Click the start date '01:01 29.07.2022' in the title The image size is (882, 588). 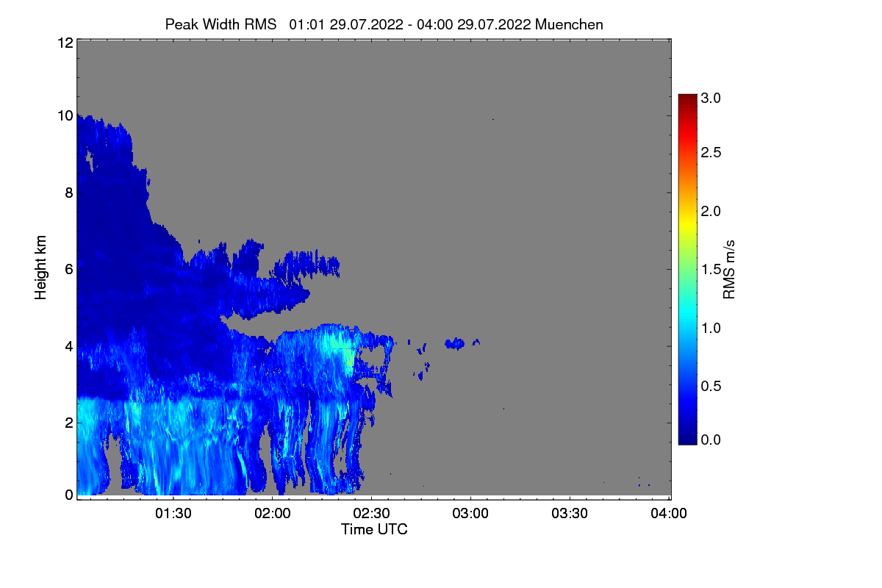[345, 24]
